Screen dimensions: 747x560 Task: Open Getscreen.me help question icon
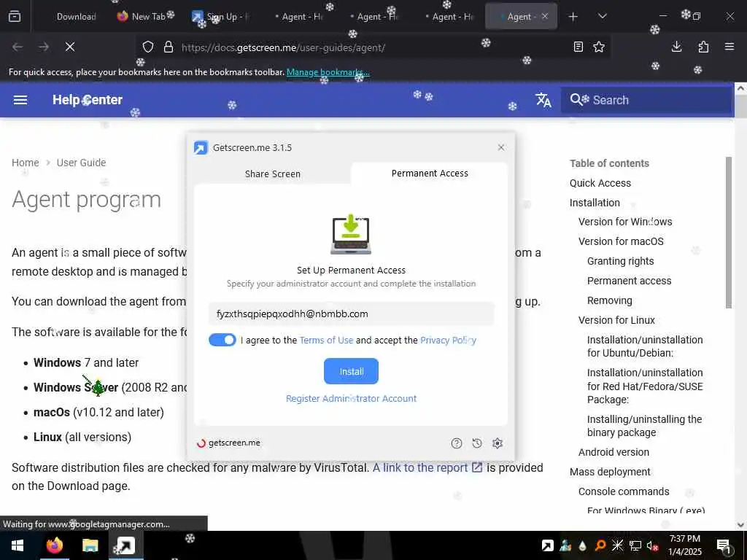pyautogui.click(x=457, y=443)
